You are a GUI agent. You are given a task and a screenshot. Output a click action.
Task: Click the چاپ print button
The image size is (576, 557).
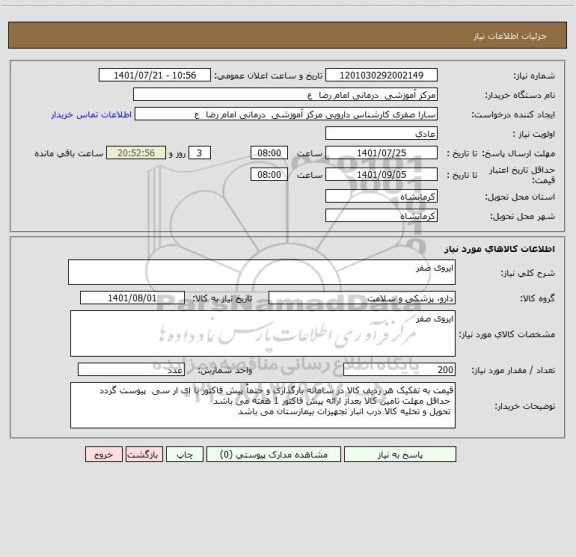[x=184, y=454]
